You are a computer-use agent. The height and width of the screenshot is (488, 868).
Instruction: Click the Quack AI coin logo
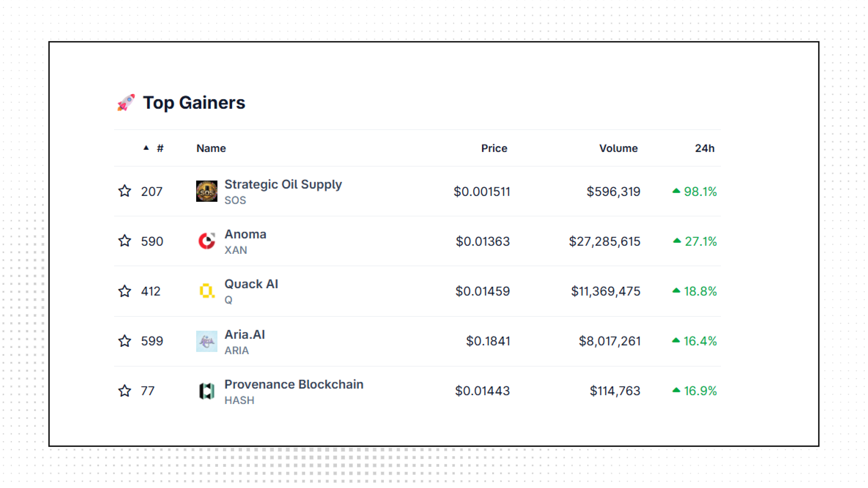pos(207,291)
